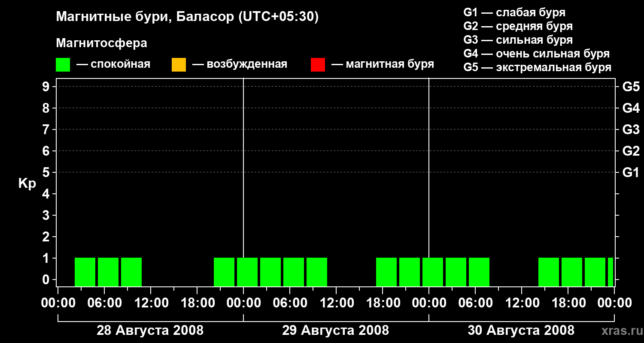The width and height of the screenshot is (644, 343).
Task: Click the orange возбужденная legend swatch
Action: click(179, 65)
